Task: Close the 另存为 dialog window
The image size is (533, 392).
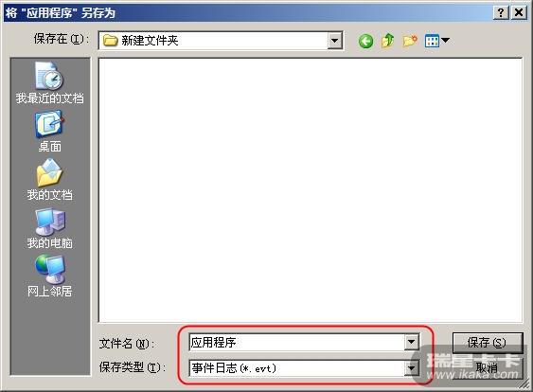Action: point(519,12)
